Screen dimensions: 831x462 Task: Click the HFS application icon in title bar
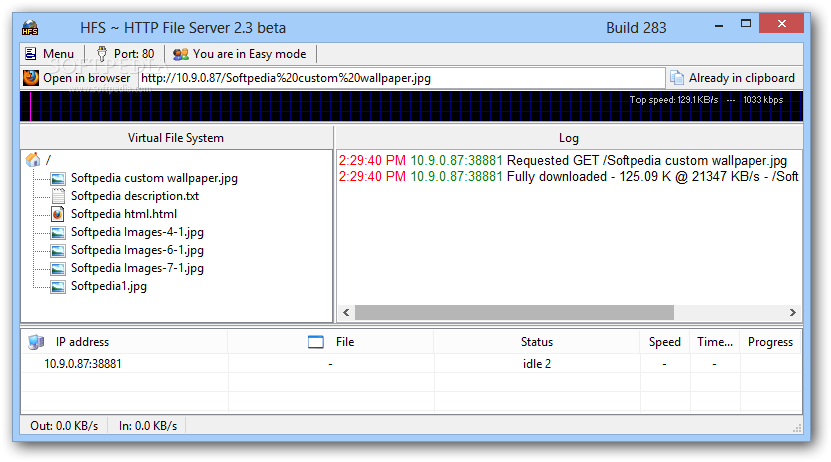(x=31, y=27)
